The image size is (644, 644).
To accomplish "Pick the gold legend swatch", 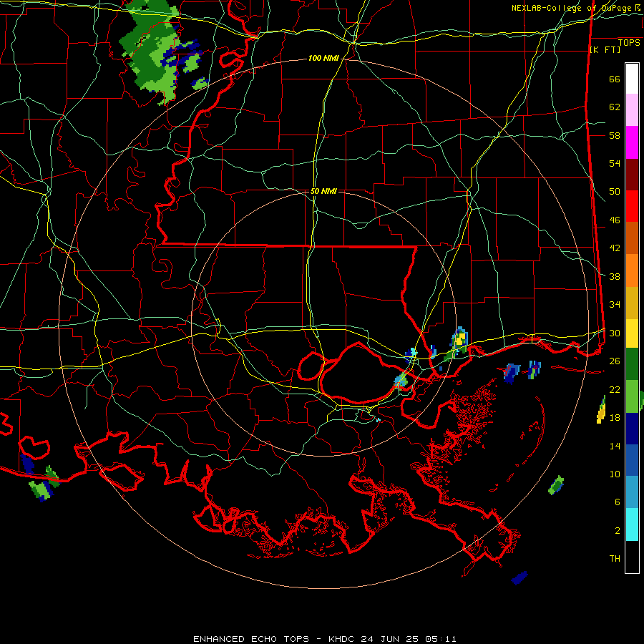I will [632, 303].
